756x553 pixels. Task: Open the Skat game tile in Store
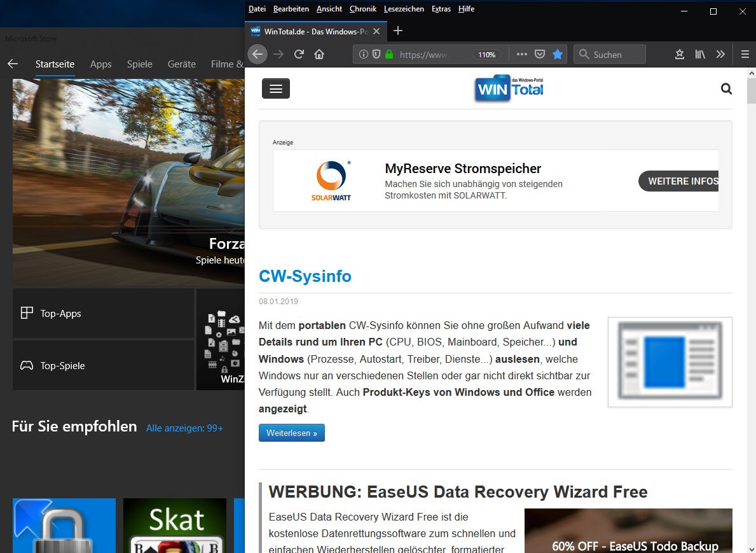[175, 526]
